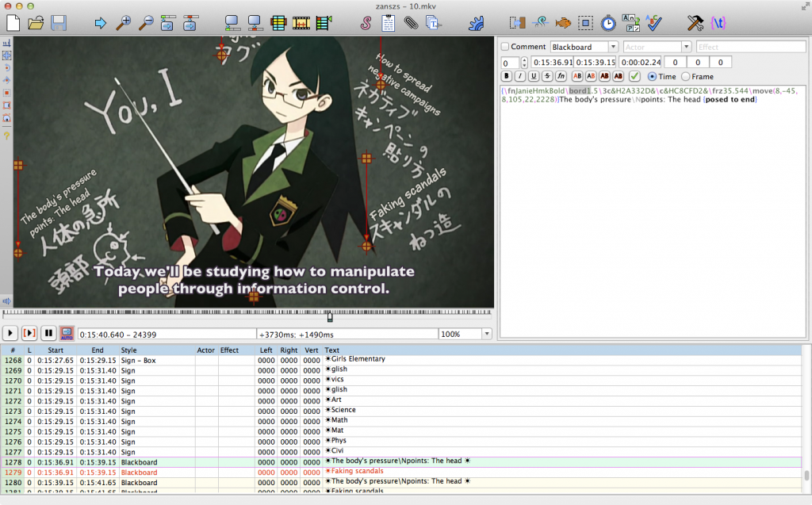Open the font name chooser fn button
This screenshot has height=505, width=812.
561,77
